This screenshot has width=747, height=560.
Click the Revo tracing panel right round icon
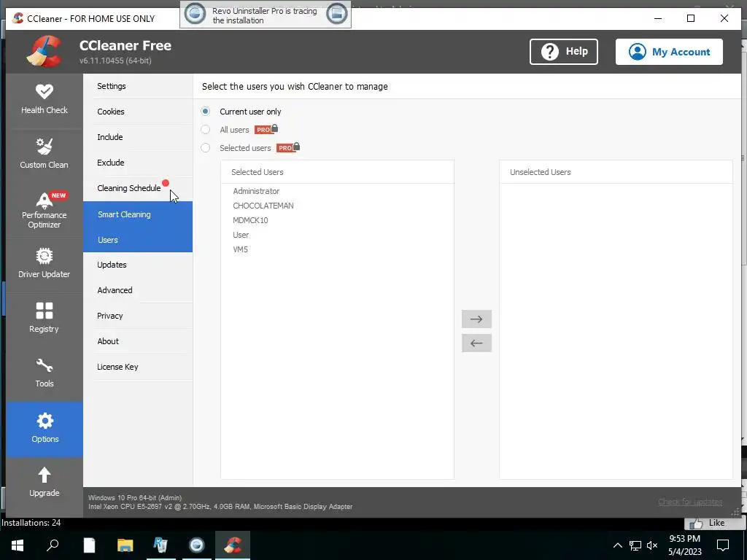pyautogui.click(x=337, y=15)
